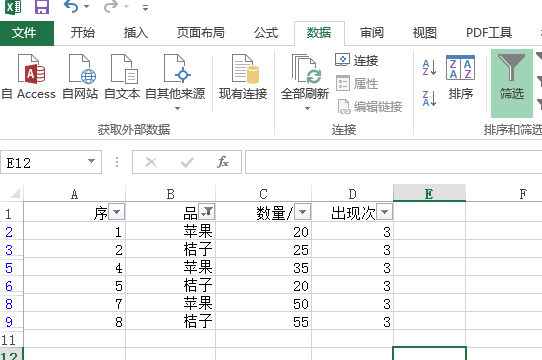Viewport: 542px width, 360px height.
Task: Select column E header
Action: tap(429, 193)
